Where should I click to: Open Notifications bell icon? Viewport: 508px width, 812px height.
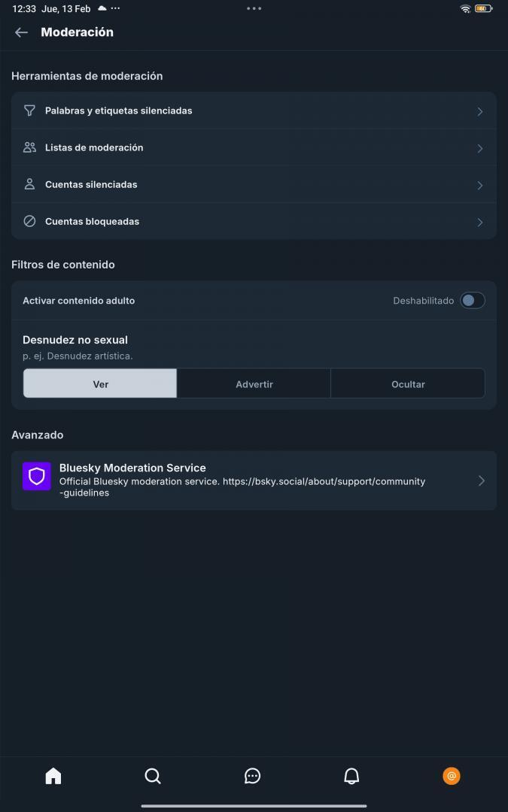tap(351, 776)
